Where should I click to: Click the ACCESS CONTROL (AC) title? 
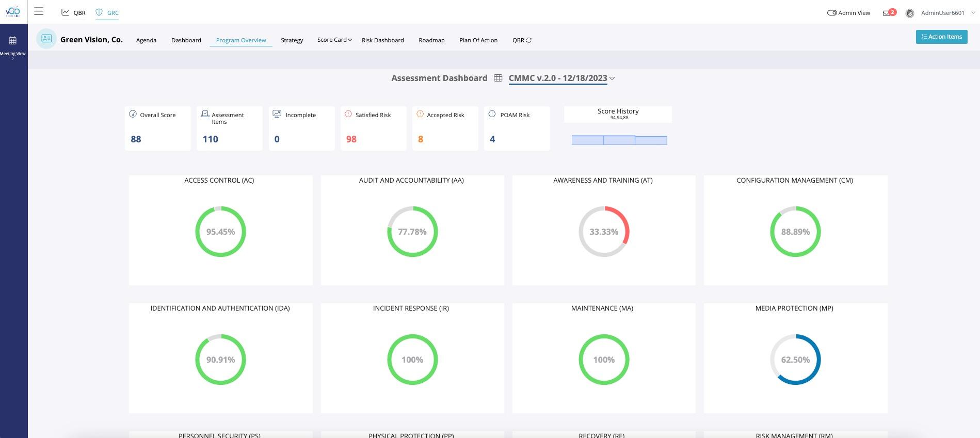219,180
